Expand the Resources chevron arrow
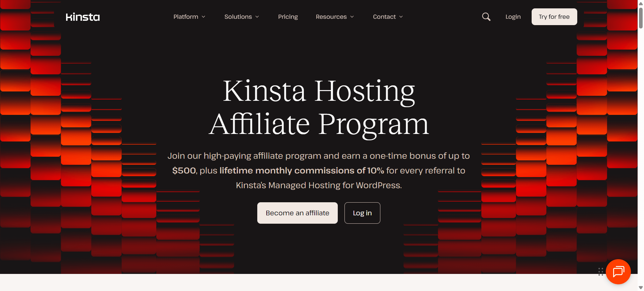Viewport: 644px width, 291px height. (x=352, y=17)
